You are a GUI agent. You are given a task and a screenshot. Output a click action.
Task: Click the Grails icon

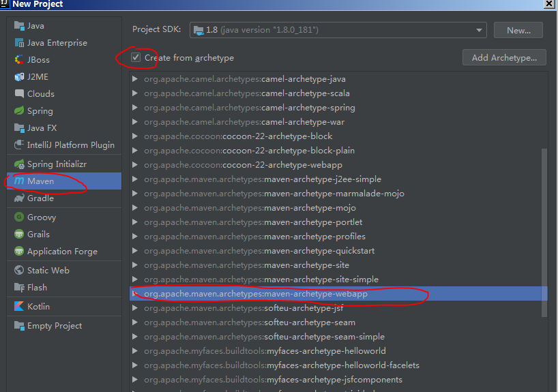tap(19, 234)
